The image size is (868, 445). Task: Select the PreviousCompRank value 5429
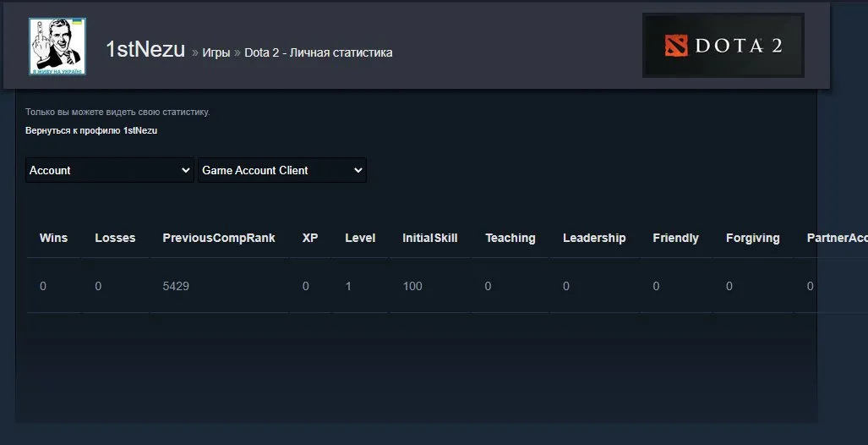click(176, 287)
